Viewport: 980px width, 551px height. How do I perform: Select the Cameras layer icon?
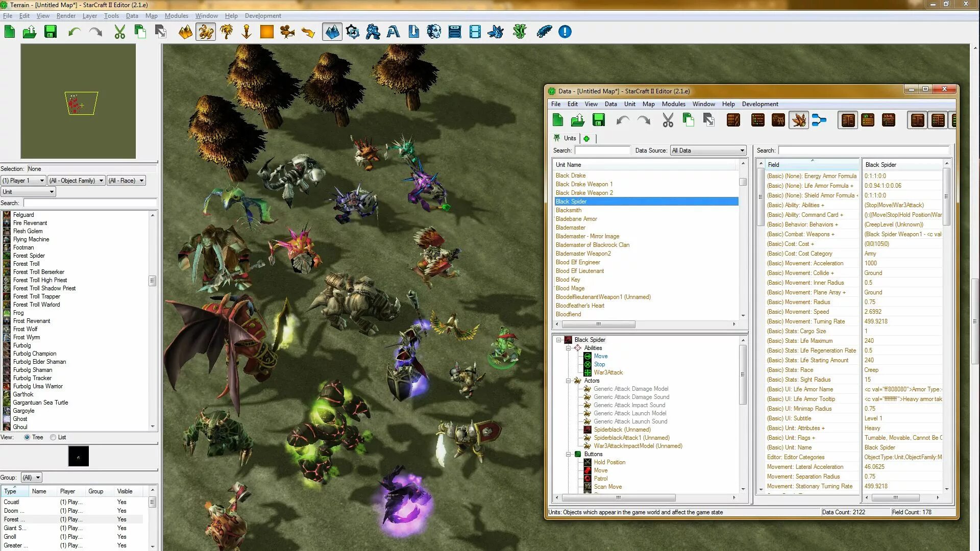[287, 32]
